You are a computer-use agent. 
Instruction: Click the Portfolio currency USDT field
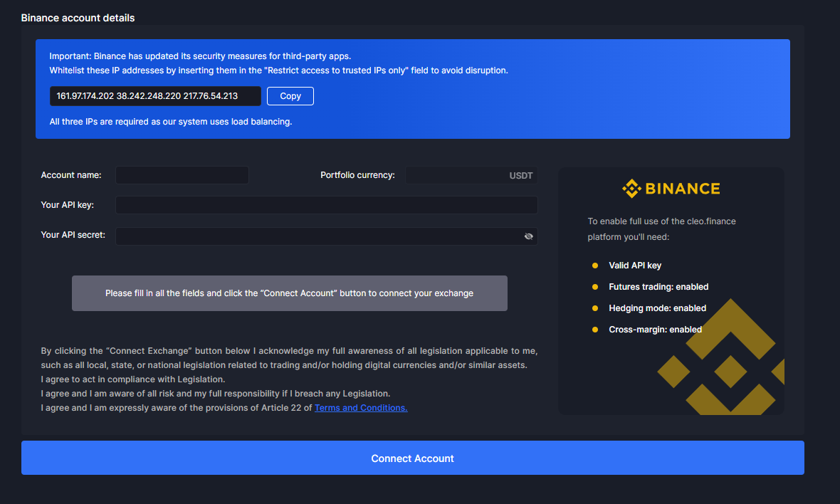tap(471, 175)
